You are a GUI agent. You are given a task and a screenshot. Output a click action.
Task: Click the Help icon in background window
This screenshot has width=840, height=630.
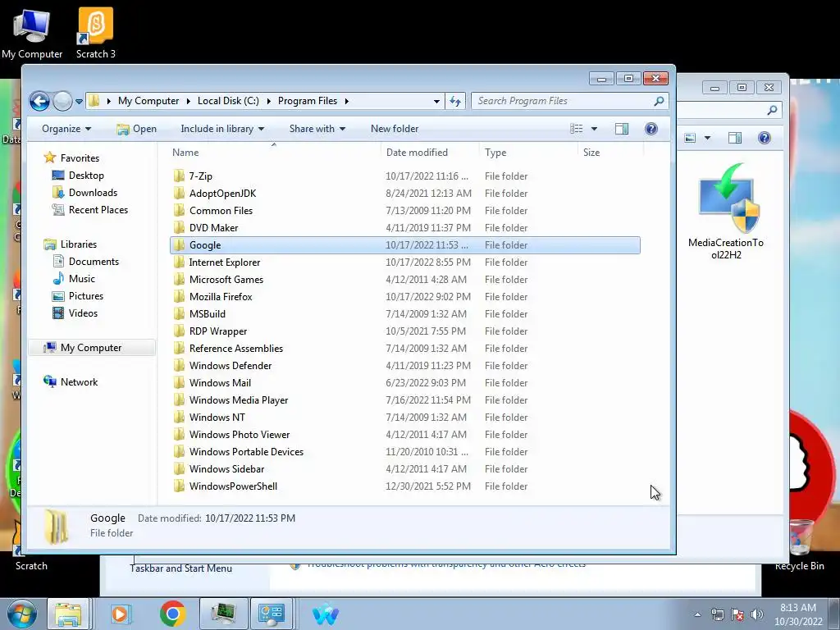pos(764,138)
